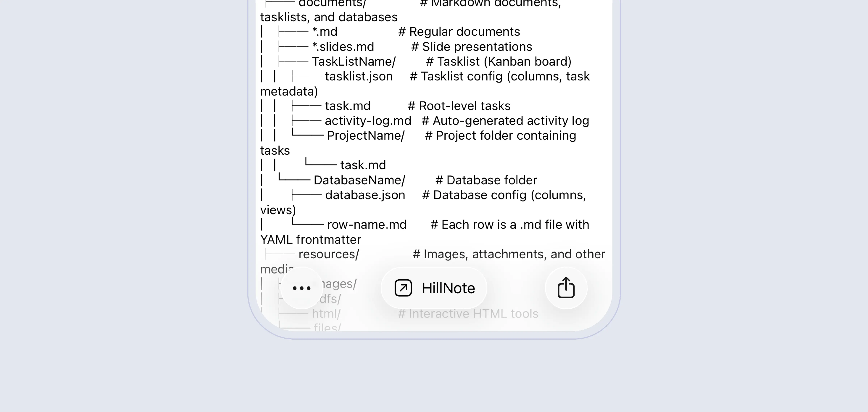Click the '# Interactive HTML tools' comment
The image size is (868, 412).
pyautogui.click(x=468, y=314)
